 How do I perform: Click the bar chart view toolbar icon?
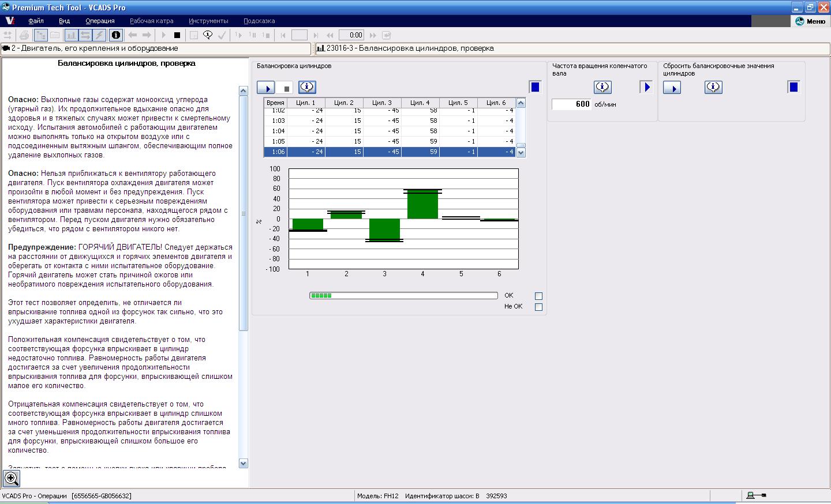(71, 35)
